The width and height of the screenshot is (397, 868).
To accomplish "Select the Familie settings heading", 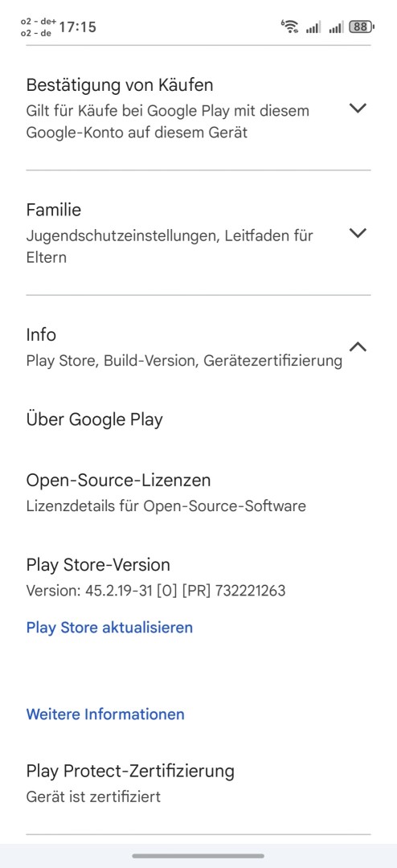I will click(x=54, y=210).
